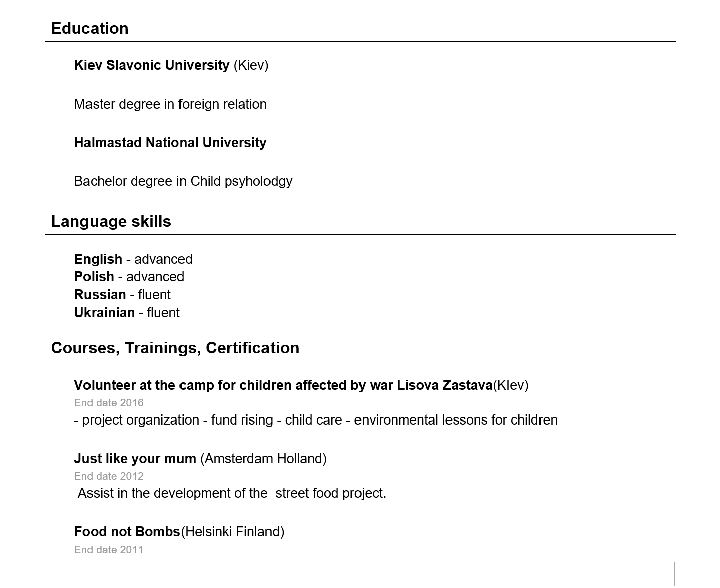Click the Education section heading
Image resolution: width=720 pixels, height=588 pixels.
(89, 28)
